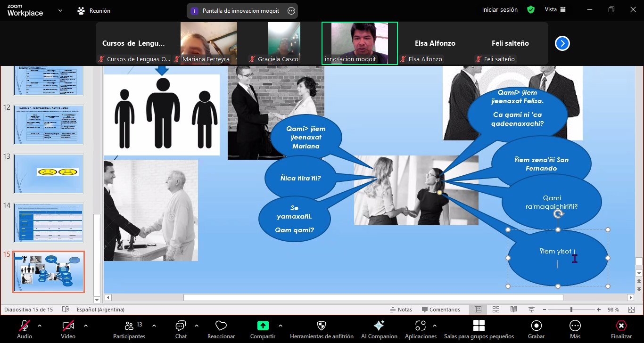
Task: Select slide 13 thumbnail with smiley faces
Action: point(49,173)
